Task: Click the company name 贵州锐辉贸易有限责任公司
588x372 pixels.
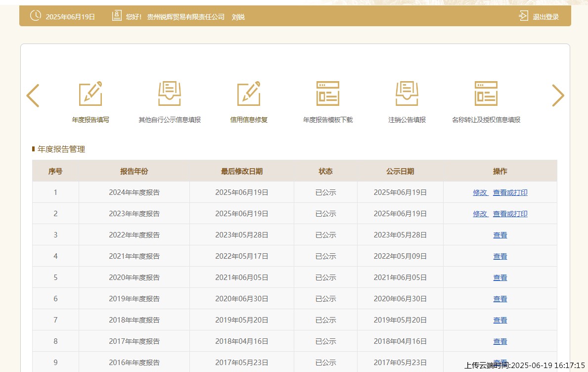Action: 185,17
